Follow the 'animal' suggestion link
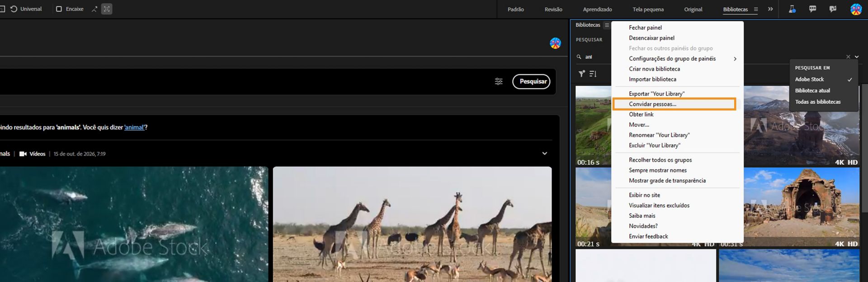This screenshot has height=282, width=868. point(134,128)
